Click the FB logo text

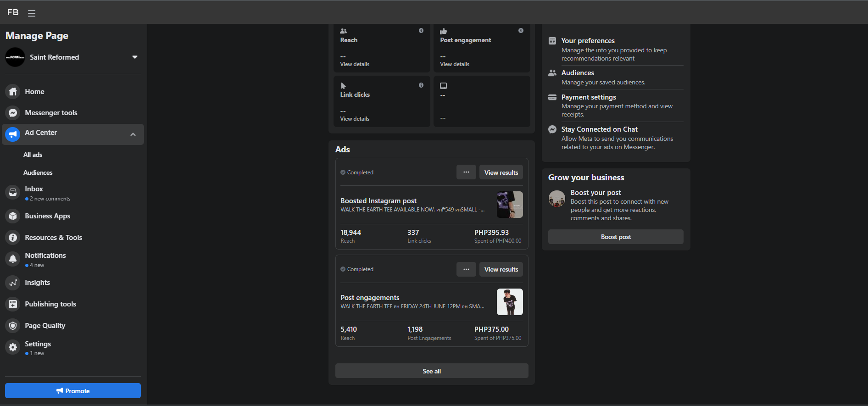(x=13, y=12)
